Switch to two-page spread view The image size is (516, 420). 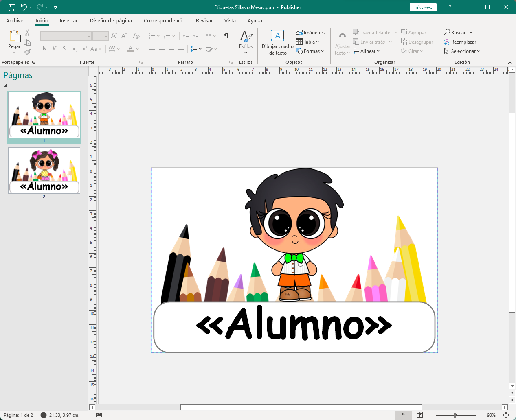[419, 415]
